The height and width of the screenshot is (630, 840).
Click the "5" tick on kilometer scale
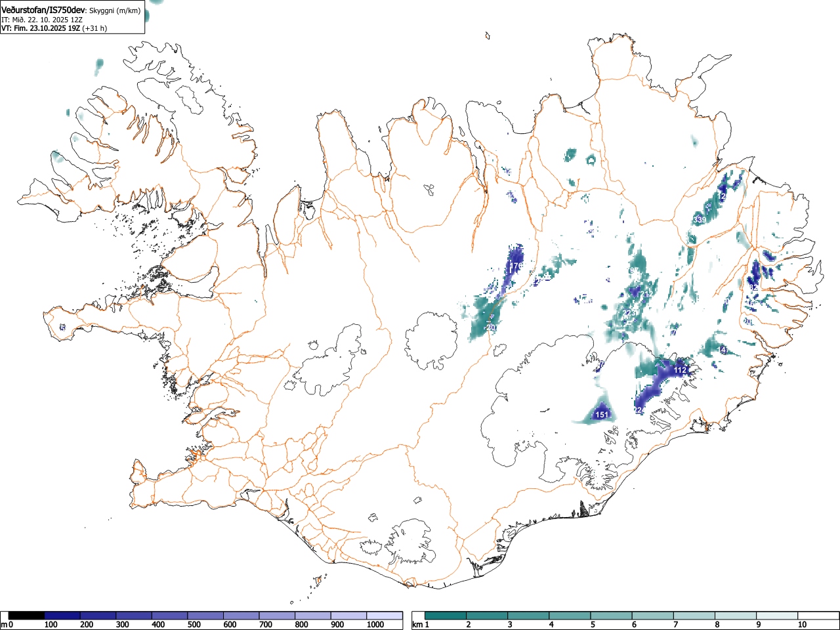[x=593, y=625]
